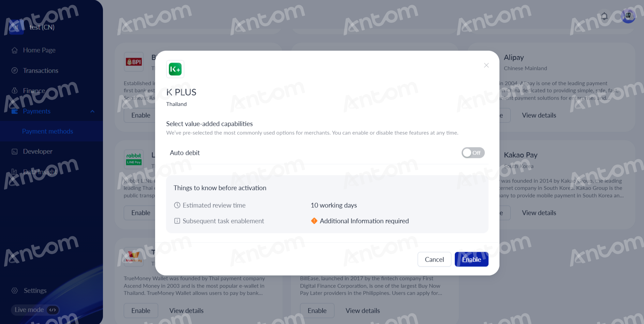644x324 pixels.
Task: Click the BPI bank logo
Action: [134, 62]
